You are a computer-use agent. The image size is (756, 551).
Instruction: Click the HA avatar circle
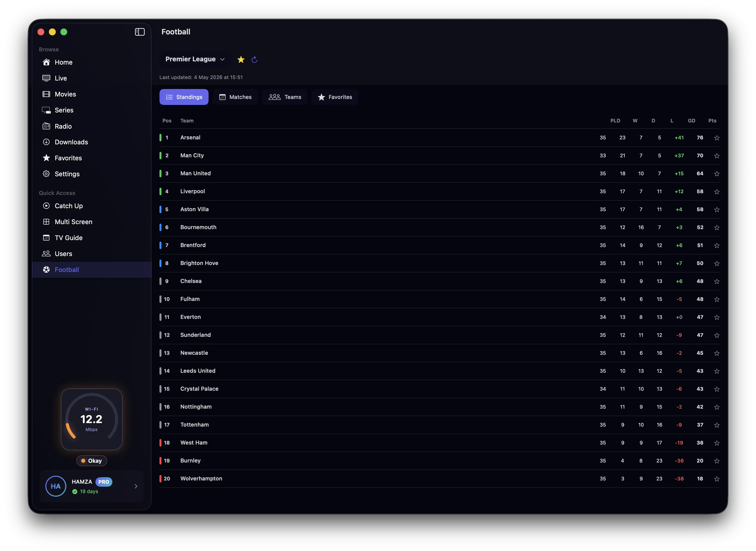coord(56,486)
